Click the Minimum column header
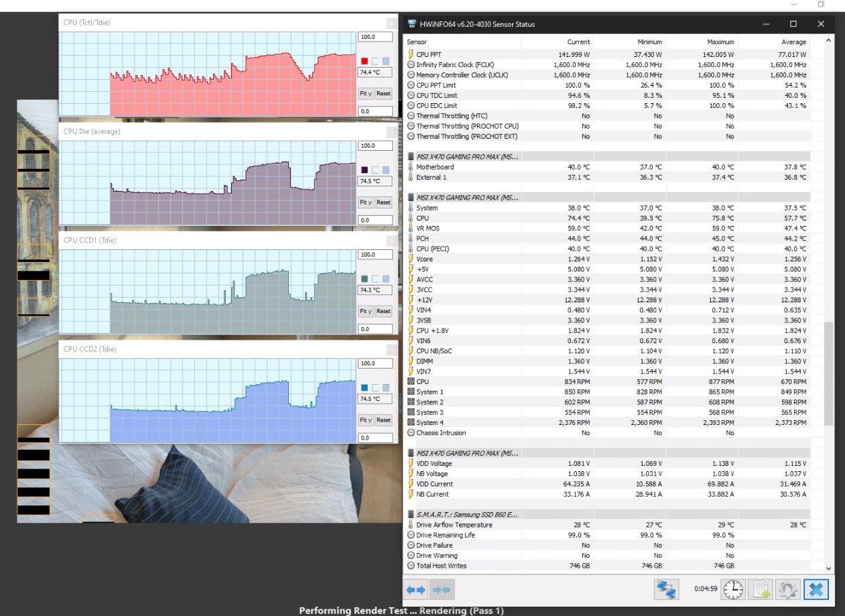This screenshot has height=616, width=845. (x=630, y=42)
